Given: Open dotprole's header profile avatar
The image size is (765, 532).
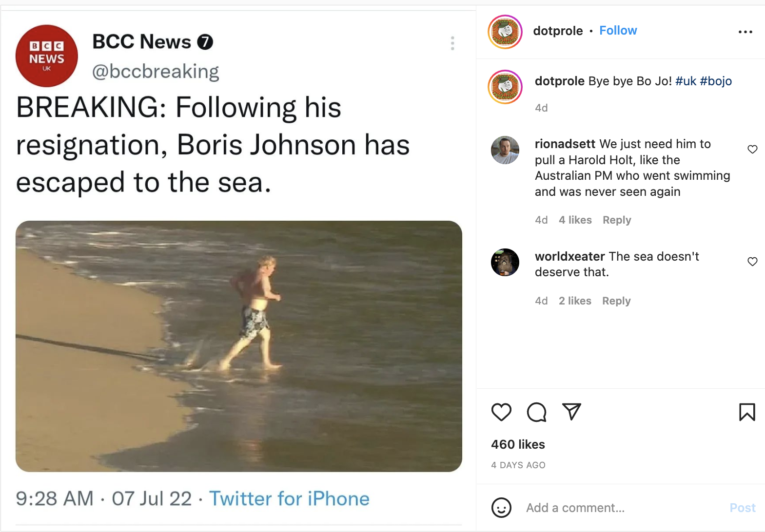Looking at the screenshot, I should (505, 32).
